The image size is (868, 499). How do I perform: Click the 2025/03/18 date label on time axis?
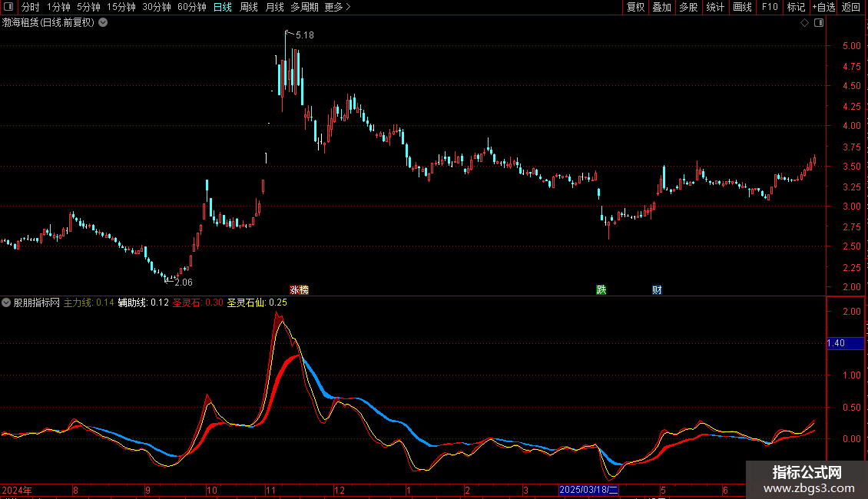coord(588,490)
